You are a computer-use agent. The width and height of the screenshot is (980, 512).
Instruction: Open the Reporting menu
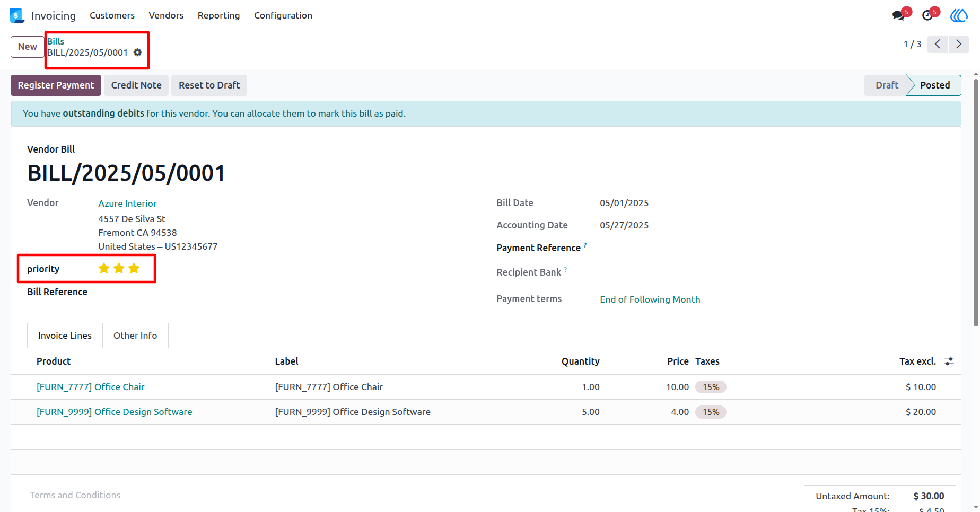click(x=218, y=15)
